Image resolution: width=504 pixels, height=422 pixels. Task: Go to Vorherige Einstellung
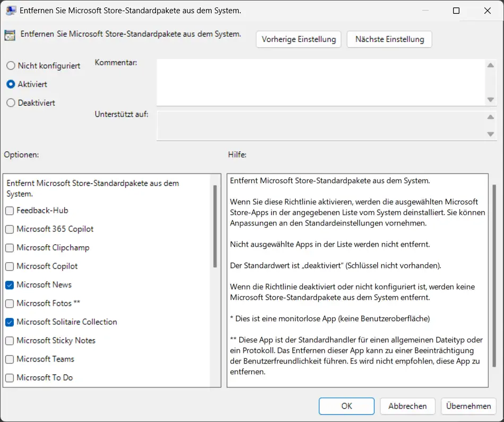(x=299, y=39)
